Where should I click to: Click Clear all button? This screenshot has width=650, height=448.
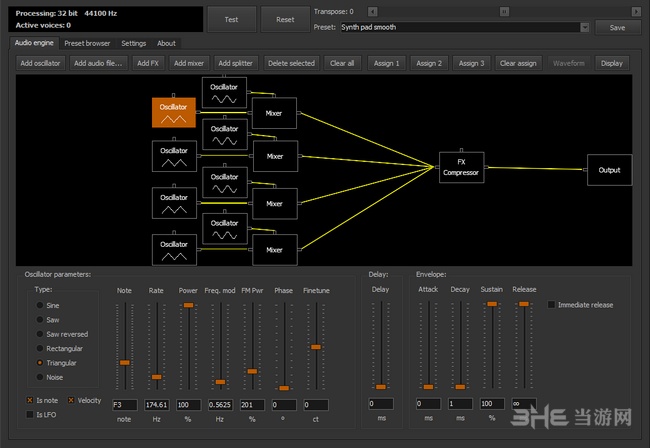tap(342, 63)
